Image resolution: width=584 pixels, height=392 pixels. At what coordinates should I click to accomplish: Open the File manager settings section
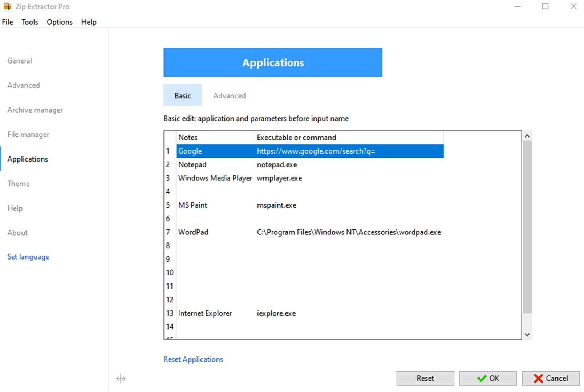[28, 134]
